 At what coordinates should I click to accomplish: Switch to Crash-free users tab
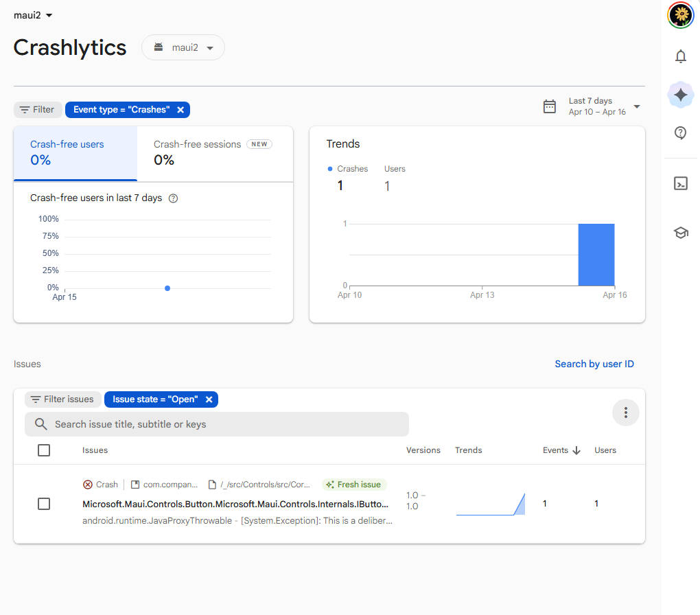tap(75, 153)
